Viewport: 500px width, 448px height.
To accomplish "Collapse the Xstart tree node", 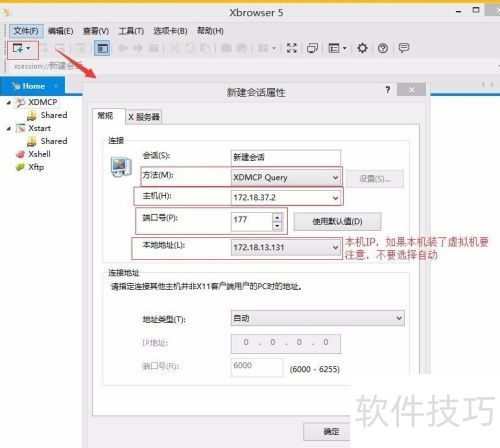I will pyautogui.click(x=9, y=128).
